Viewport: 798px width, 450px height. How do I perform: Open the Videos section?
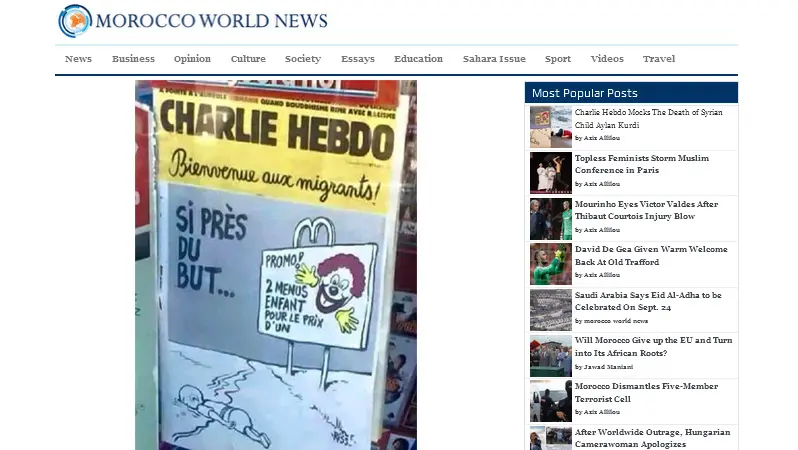(x=607, y=59)
